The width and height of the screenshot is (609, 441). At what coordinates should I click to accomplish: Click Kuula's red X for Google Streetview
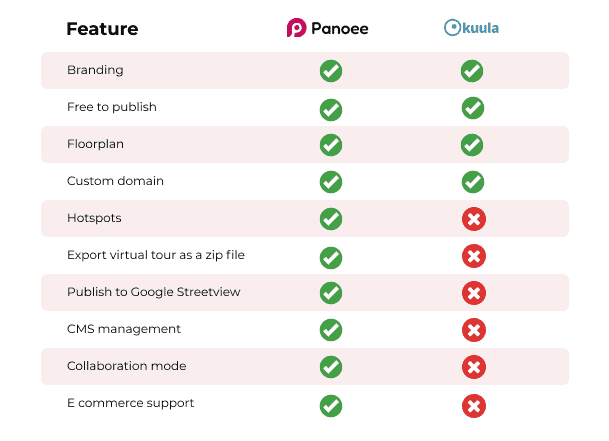(x=473, y=293)
